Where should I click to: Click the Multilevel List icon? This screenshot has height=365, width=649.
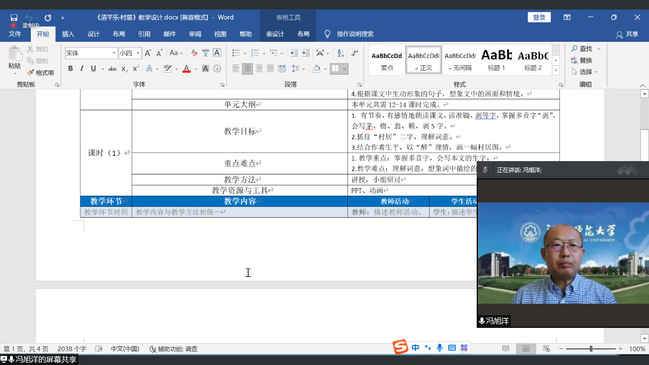coord(274,53)
